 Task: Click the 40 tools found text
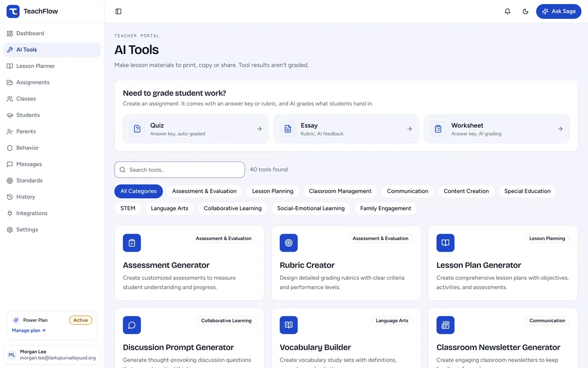[x=269, y=170]
